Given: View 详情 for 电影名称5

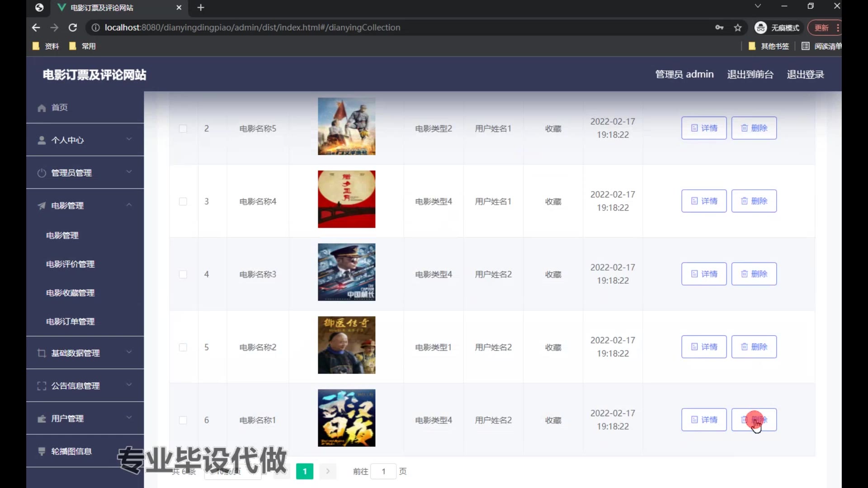Looking at the screenshot, I should (704, 128).
